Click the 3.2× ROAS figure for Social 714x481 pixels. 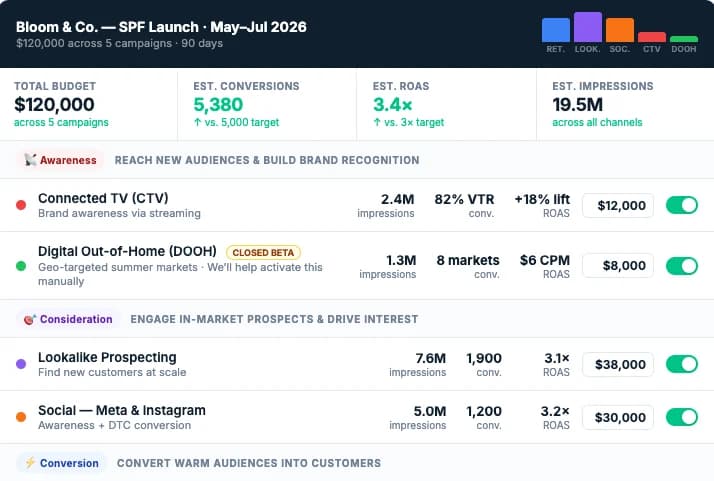click(x=555, y=411)
